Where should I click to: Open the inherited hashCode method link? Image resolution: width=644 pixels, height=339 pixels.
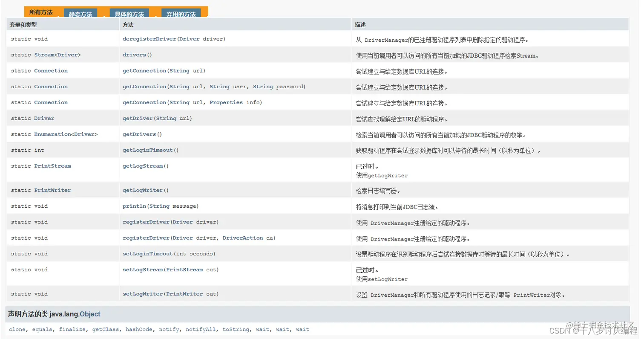(139, 330)
